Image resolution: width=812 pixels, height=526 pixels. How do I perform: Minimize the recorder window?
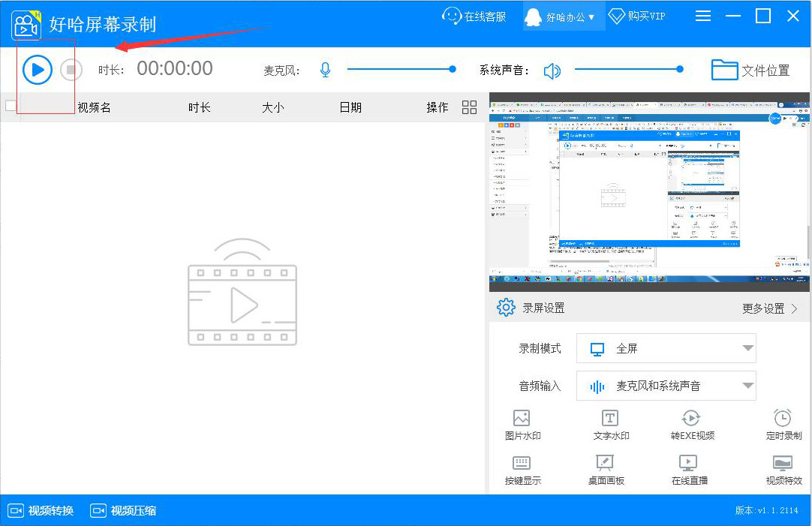click(732, 16)
